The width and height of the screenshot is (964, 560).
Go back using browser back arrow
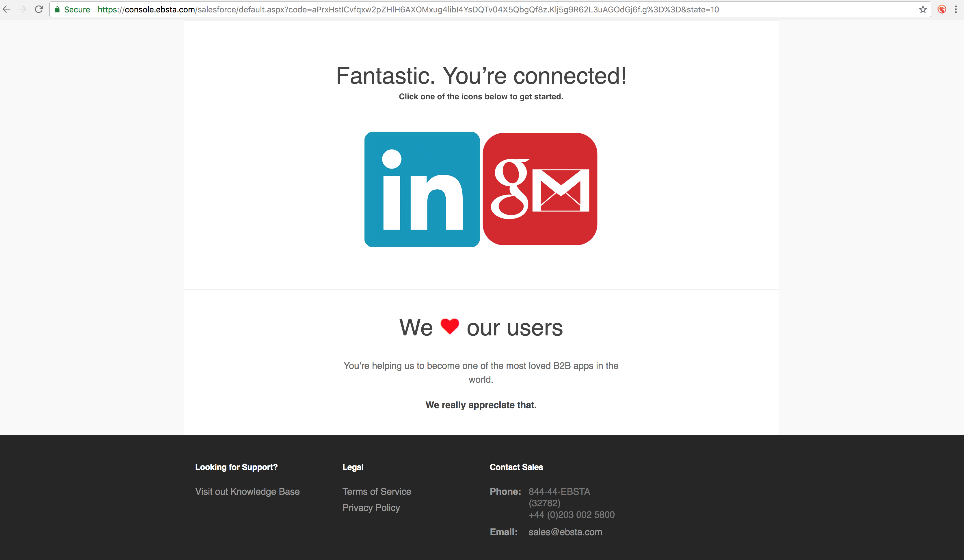[7, 9]
